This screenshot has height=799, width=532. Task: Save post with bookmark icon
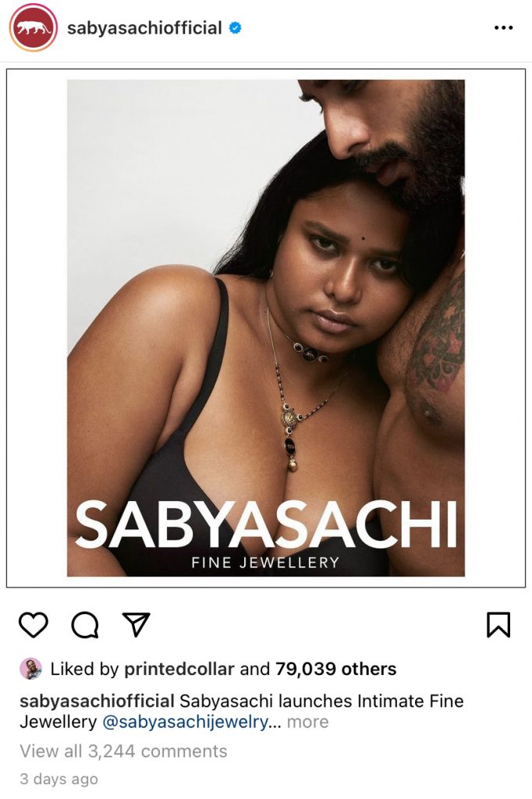tap(498, 625)
